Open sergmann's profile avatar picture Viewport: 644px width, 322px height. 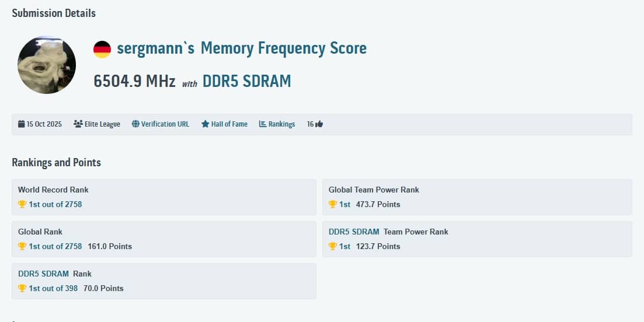47,65
